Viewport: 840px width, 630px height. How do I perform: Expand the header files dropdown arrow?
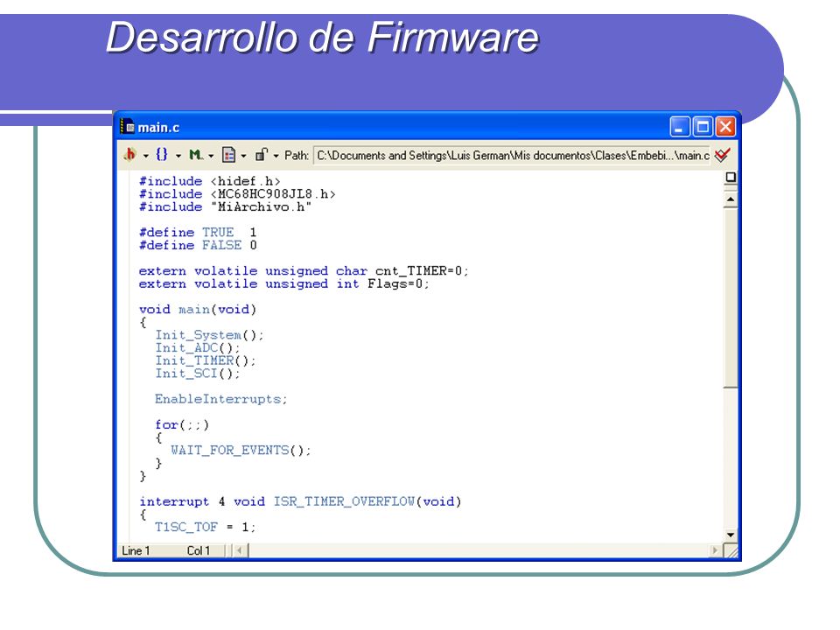(145, 156)
